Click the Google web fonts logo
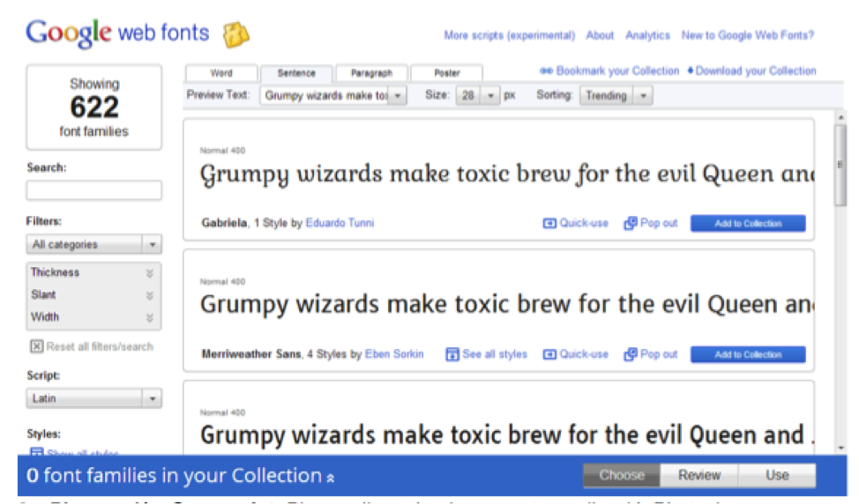This screenshot has width=859, height=504. tap(118, 33)
